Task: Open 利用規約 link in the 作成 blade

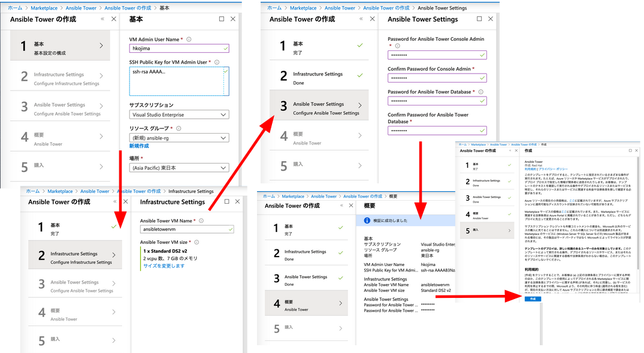Action: click(530, 169)
